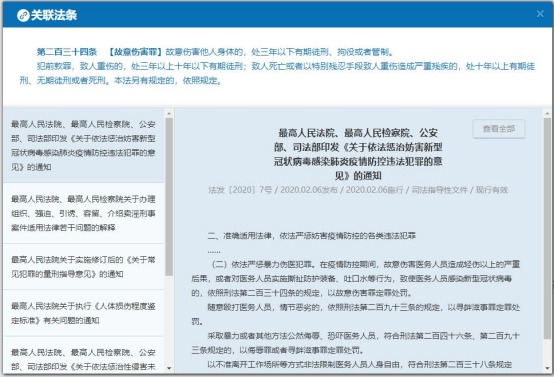The width and height of the screenshot is (554, 377).
Task: Close the 关联法条 dialog
Action: pyautogui.click(x=540, y=14)
